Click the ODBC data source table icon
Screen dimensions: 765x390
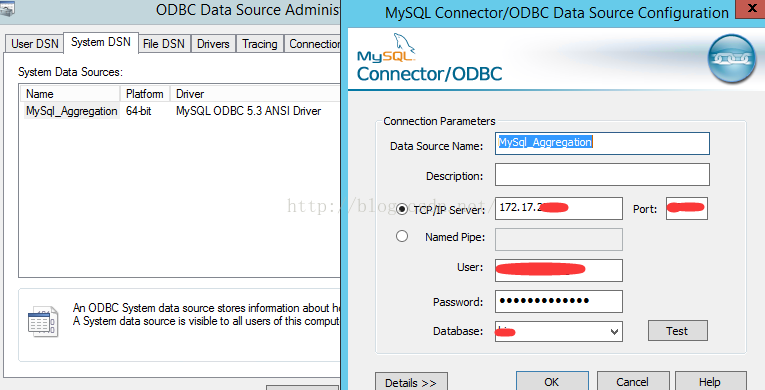click(x=43, y=322)
